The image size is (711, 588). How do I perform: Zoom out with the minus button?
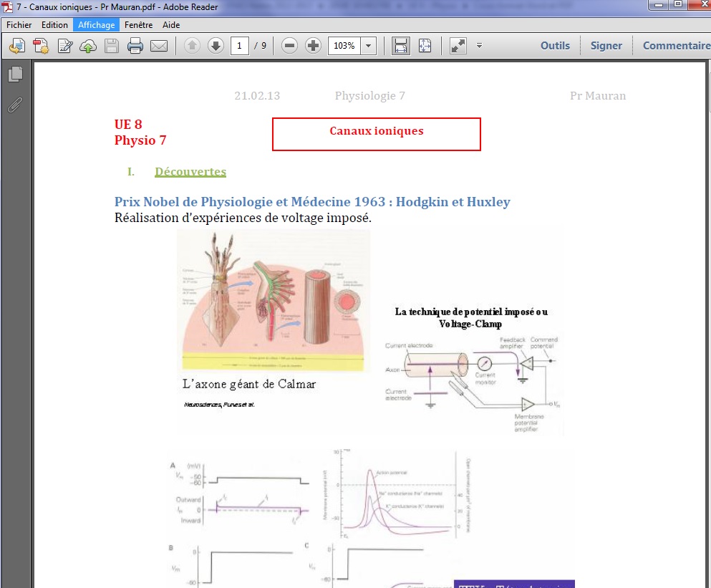click(289, 46)
